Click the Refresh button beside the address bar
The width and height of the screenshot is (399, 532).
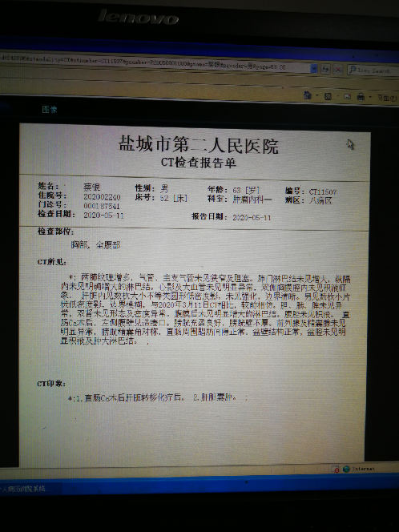(325, 69)
